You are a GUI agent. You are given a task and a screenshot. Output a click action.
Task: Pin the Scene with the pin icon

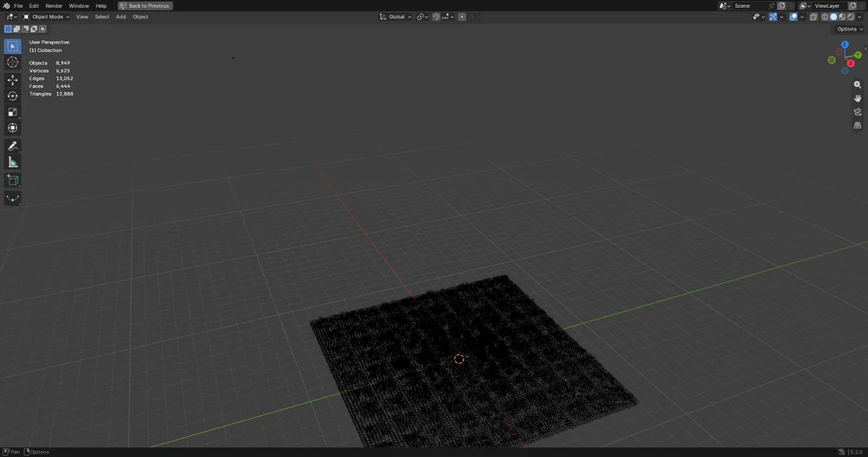[x=772, y=5]
